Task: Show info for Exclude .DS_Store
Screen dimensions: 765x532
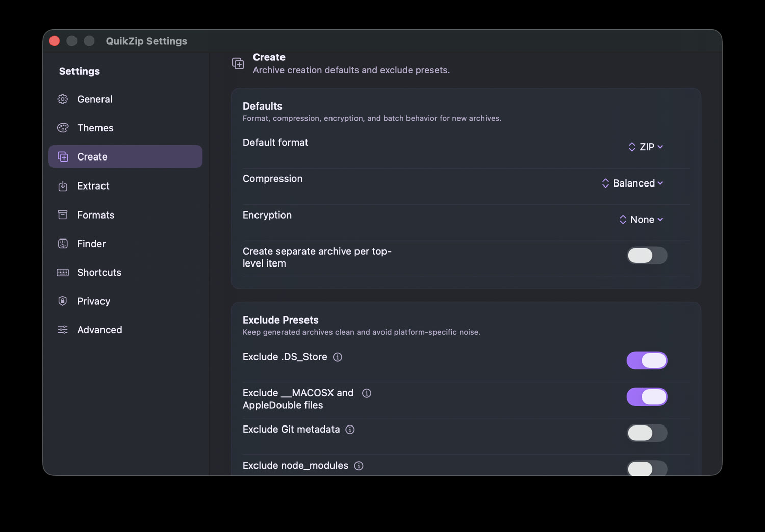Action: pyautogui.click(x=338, y=357)
